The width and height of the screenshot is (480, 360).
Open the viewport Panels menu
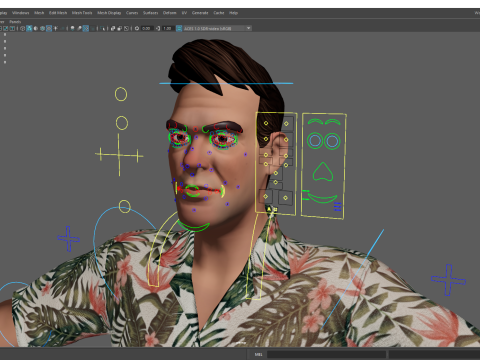15,22
